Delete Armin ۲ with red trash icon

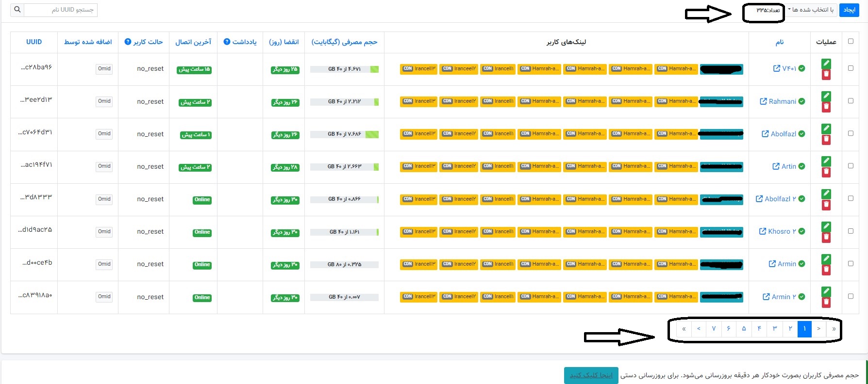(826, 303)
